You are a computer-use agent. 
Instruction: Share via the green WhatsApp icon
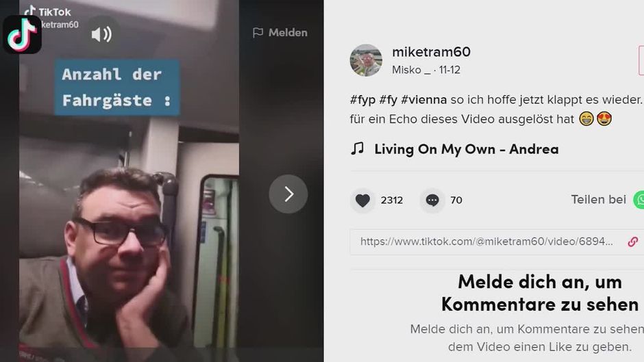pos(639,200)
